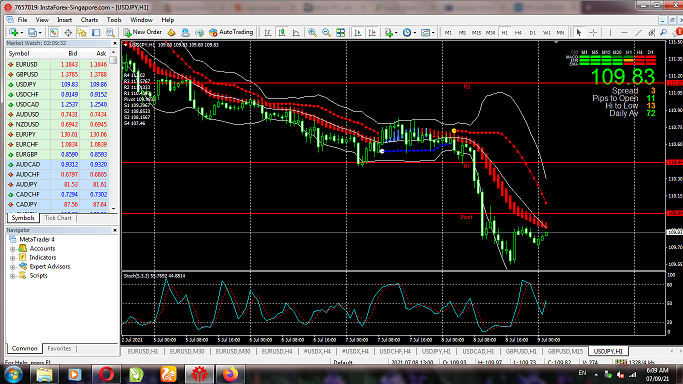Screen dimensions: 683x384
Task: Switch to Navigator Favorites tab
Action: click(x=59, y=348)
